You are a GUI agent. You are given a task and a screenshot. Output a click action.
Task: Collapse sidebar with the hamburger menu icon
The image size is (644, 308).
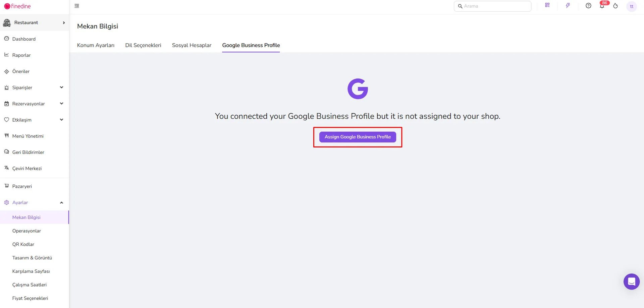[77, 6]
